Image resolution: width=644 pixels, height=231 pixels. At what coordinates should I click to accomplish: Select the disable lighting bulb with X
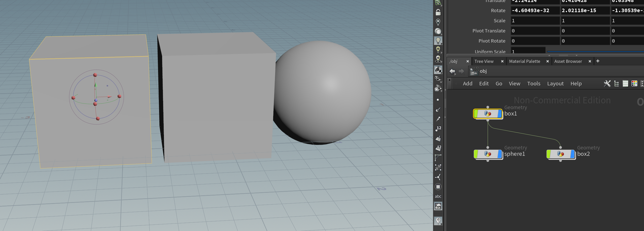pyautogui.click(x=438, y=22)
